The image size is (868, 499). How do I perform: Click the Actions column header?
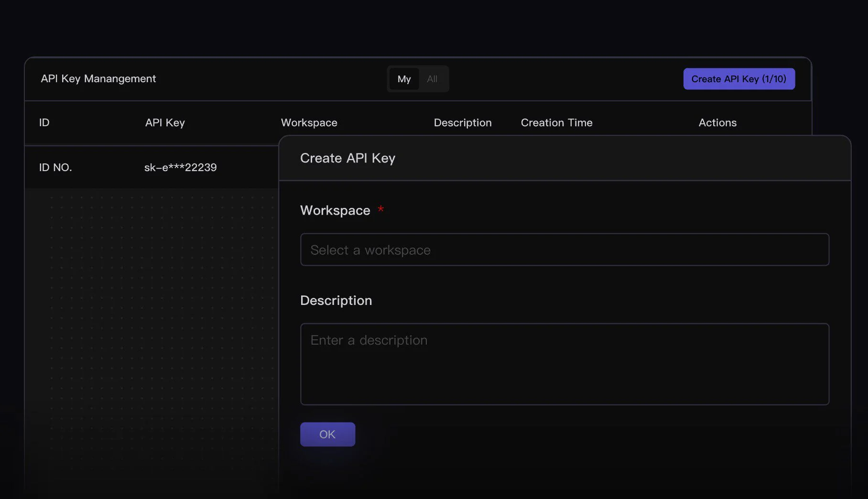point(717,122)
